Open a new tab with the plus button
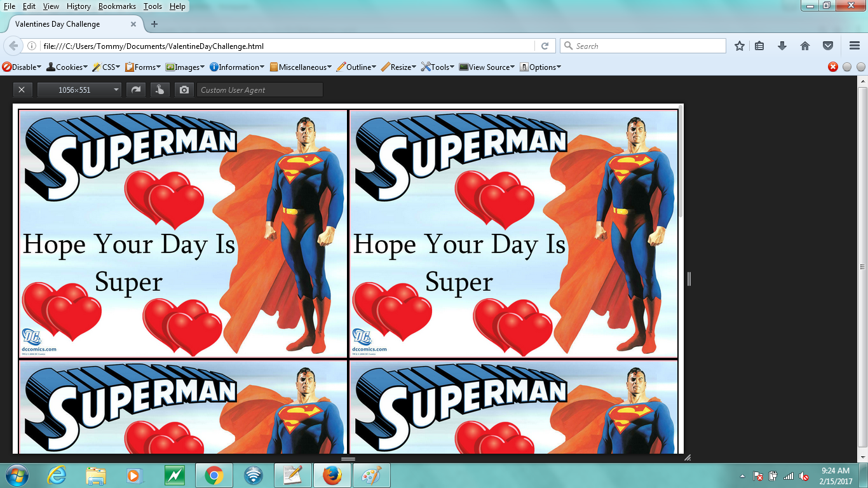Image resolution: width=868 pixels, height=488 pixels. pos(154,24)
